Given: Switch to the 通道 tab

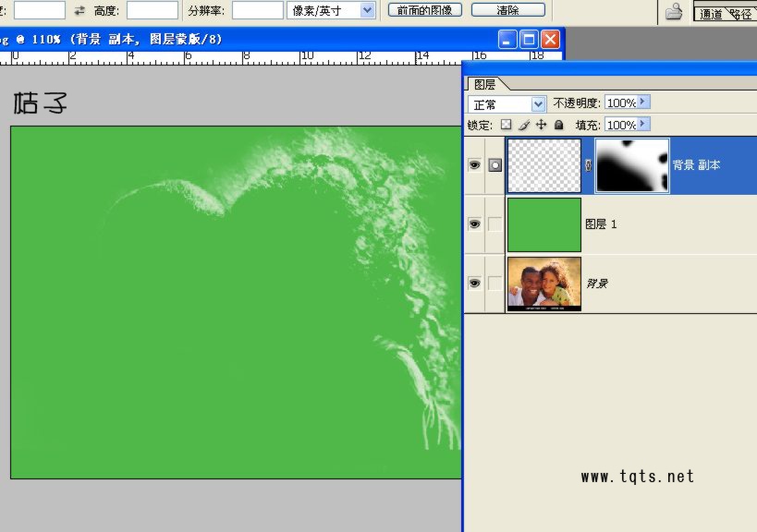Looking at the screenshot, I should click(711, 14).
